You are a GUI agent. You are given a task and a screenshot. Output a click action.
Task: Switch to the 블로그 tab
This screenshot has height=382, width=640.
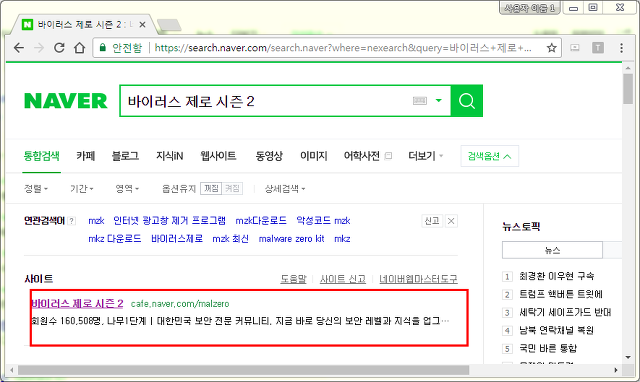tap(125, 156)
